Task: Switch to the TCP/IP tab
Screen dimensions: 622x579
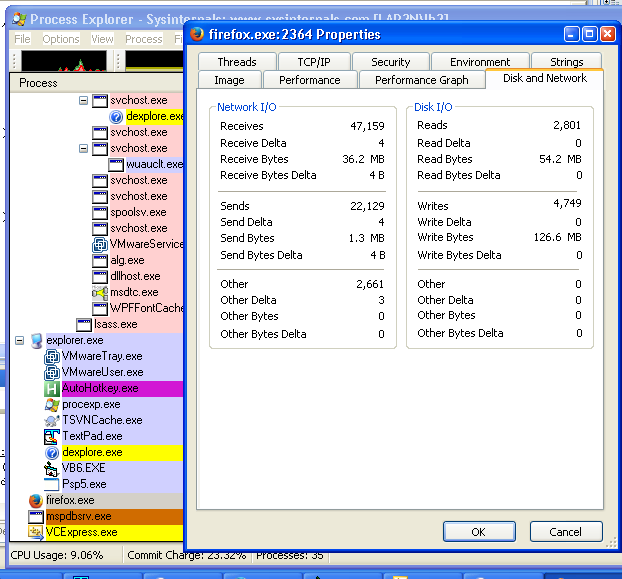Action: pos(314,62)
